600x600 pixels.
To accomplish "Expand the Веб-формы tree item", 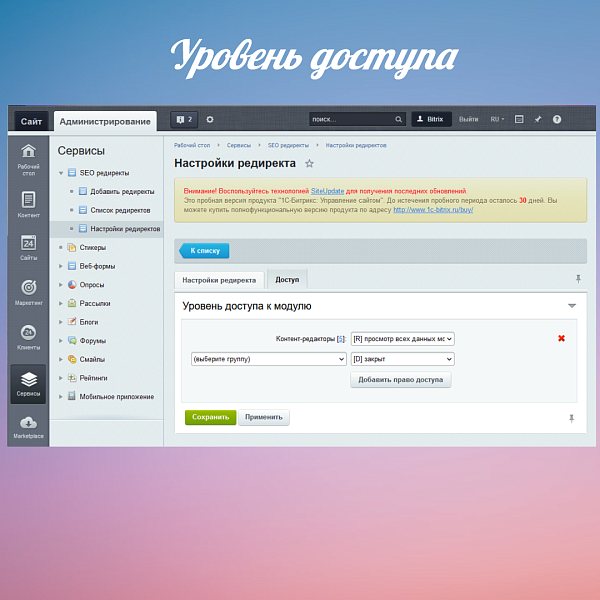I will pyautogui.click(x=61, y=265).
